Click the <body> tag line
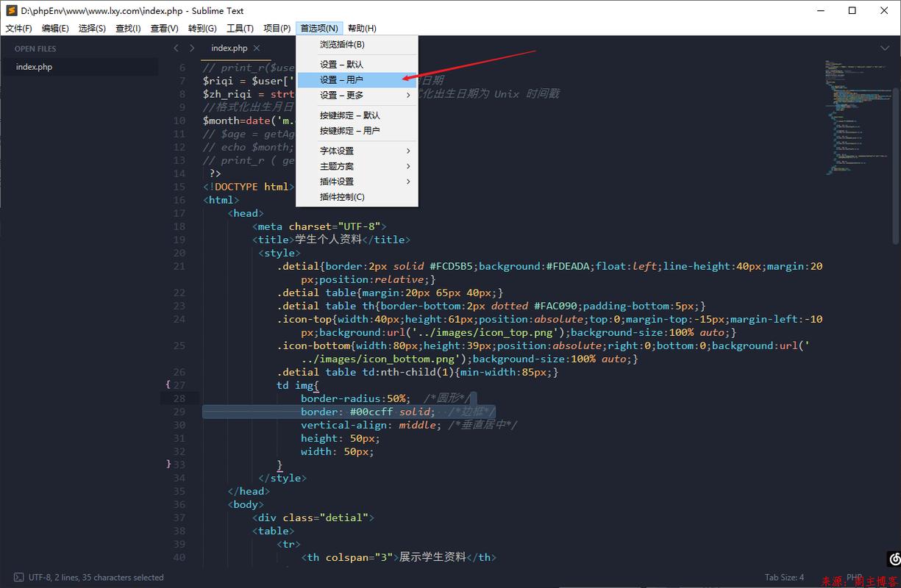The width and height of the screenshot is (901, 588). (246, 504)
